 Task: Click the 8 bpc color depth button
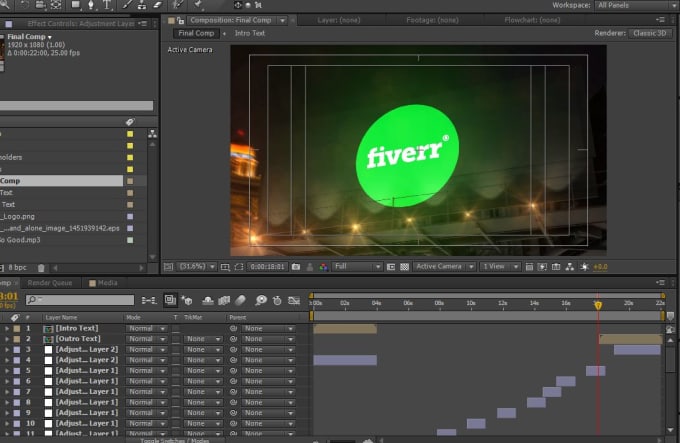coord(17,268)
